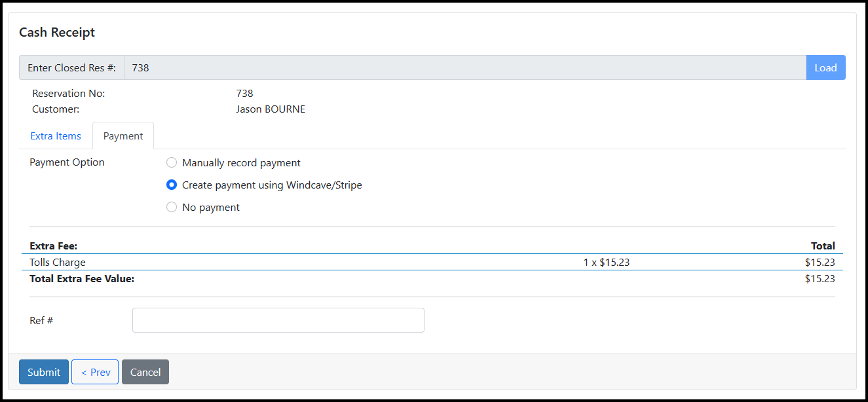This screenshot has width=868, height=402.
Task: Click the customer name Jason BOURNE
Action: tap(271, 109)
